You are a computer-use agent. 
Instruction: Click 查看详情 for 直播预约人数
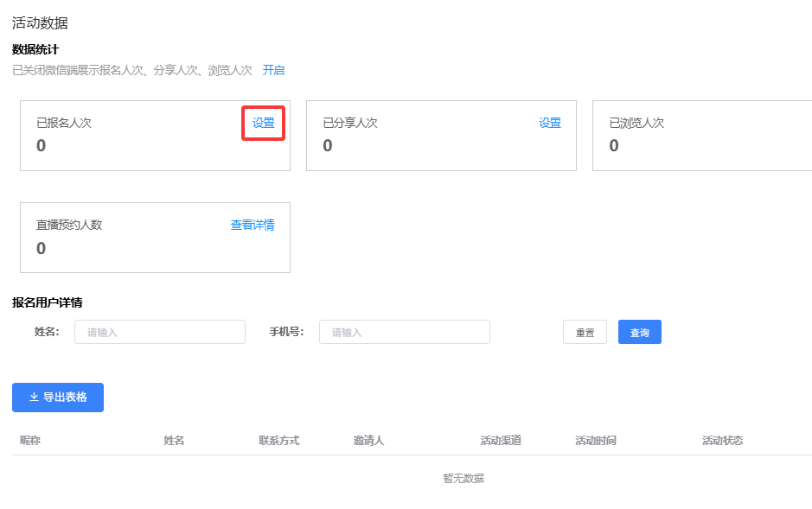point(252,225)
